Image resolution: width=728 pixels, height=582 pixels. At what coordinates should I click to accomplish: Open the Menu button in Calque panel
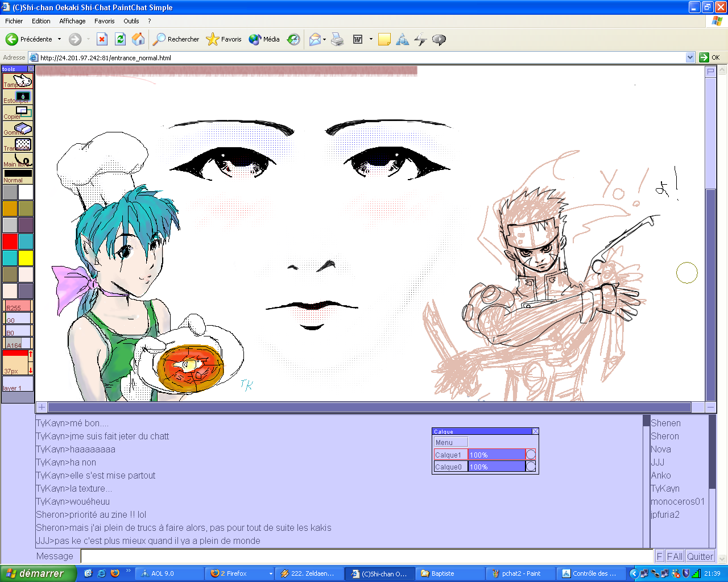[450, 442]
